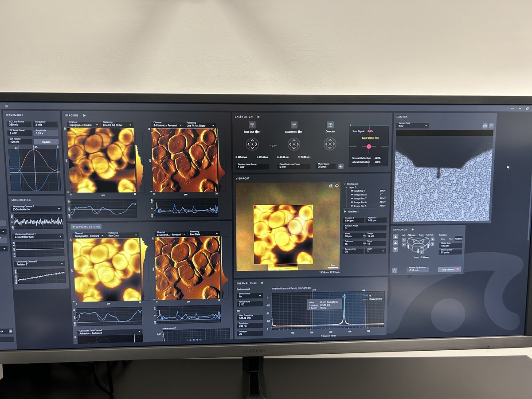Open camera settings sliders icon
Image resolution: width=532 pixels, height=399 pixels.
(491, 126)
